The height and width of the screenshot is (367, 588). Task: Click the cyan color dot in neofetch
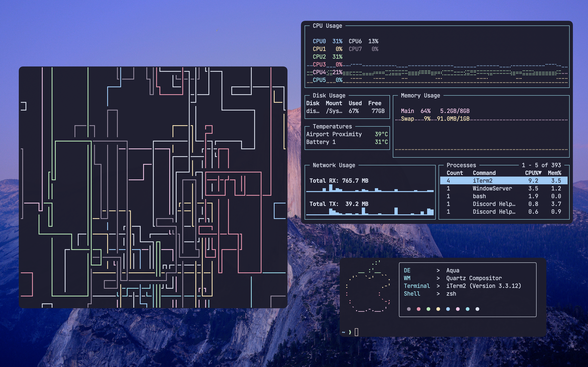click(468, 309)
